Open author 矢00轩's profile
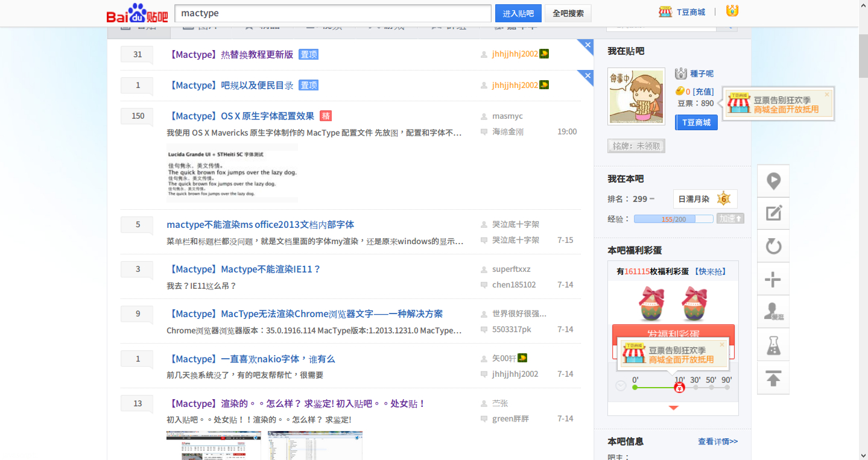The height and width of the screenshot is (460, 868). point(504,358)
